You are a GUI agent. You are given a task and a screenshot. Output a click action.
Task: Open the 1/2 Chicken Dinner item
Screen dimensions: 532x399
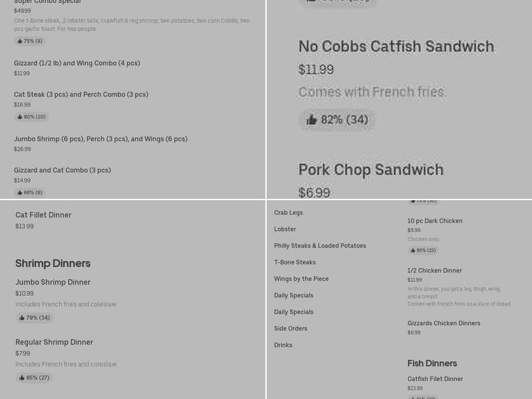434,271
